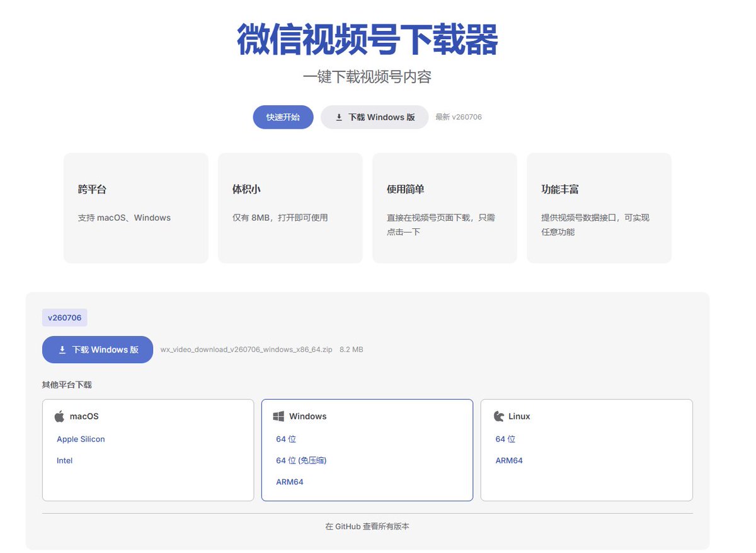Open the Apple Silicon download link

[81, 439]
